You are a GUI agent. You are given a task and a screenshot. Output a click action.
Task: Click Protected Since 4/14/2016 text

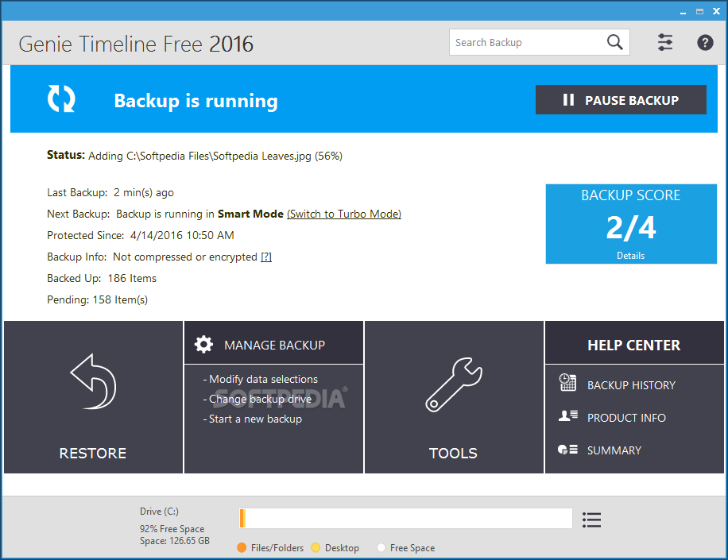[x=140, y=235]
